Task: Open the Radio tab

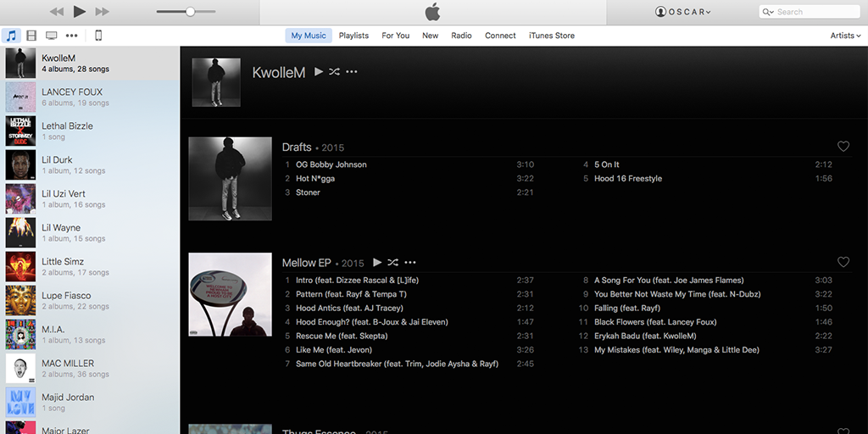Action: [461, 36]
